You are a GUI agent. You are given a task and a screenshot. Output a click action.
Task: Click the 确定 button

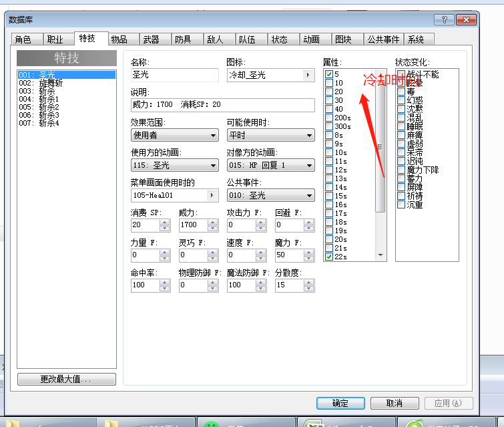(340, 403)
